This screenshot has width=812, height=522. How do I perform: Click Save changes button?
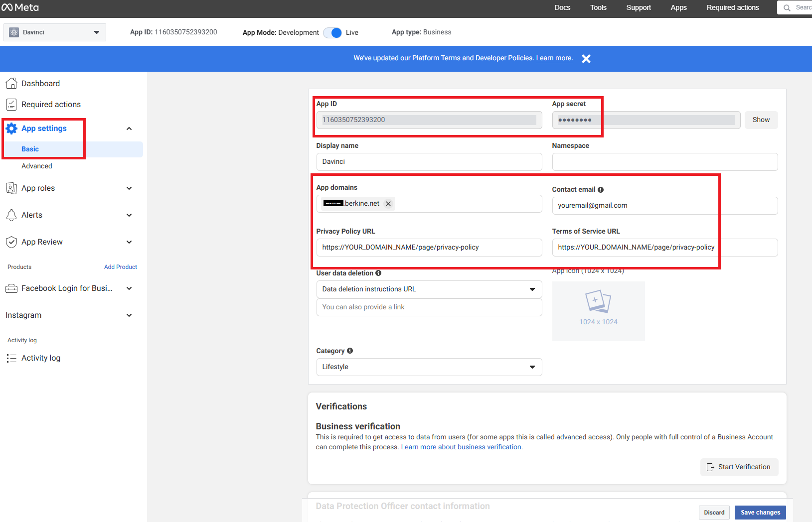(760, 513)
